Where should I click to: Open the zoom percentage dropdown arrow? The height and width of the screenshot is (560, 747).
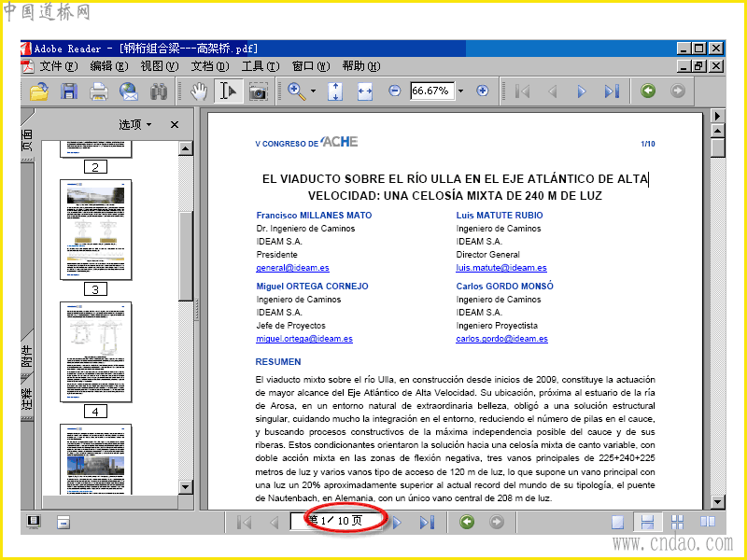pos(460,91)
